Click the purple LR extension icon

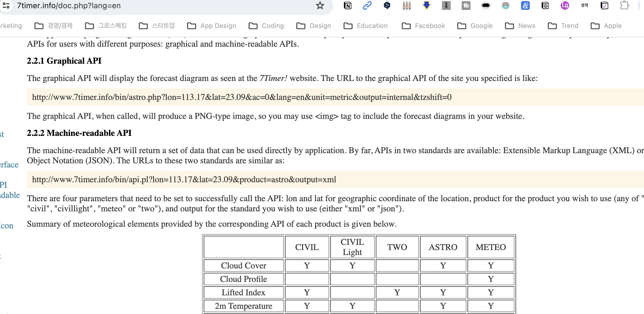565,5
